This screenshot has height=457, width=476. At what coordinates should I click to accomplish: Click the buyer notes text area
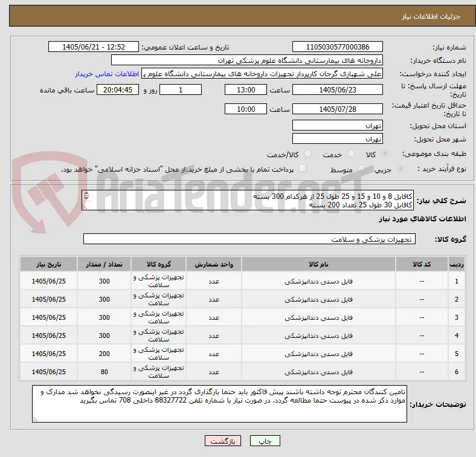219,404
